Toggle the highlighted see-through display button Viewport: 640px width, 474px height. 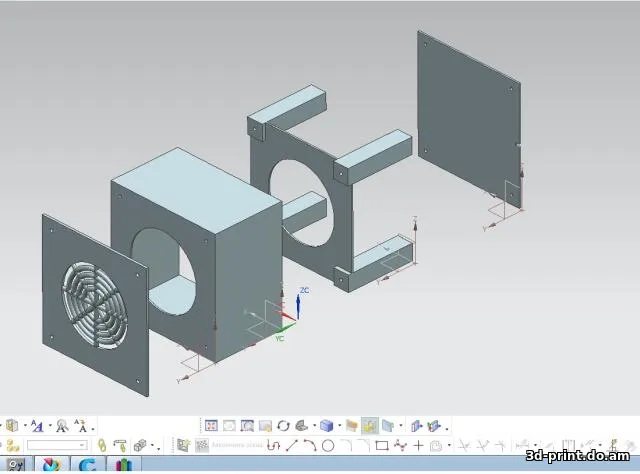coord(370,425)
